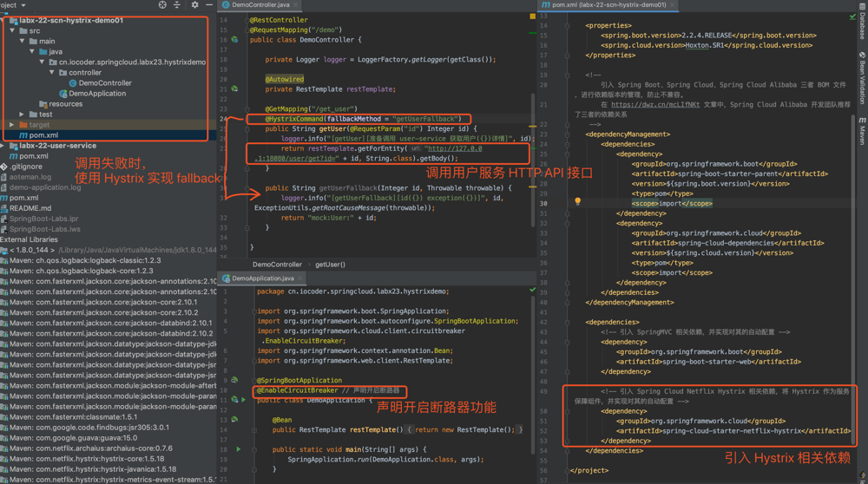Click autowired dependency gutter icon at line 21
This screenshot has height=484, width=868.
coord(234,89)
